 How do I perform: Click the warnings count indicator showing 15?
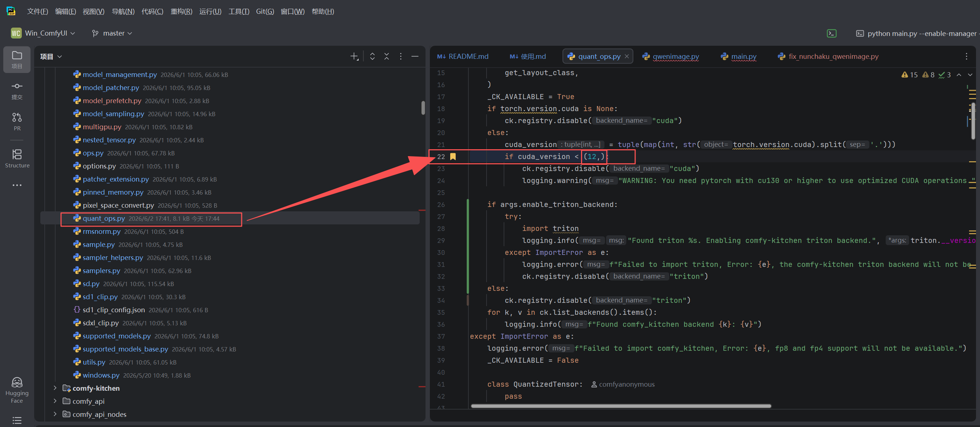pyautogui.click(x=909, y=75)
